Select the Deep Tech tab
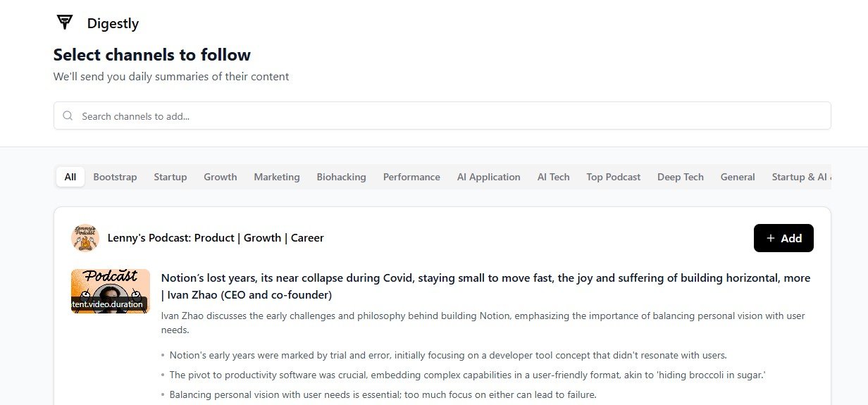Image resolution: width=868 pixels, height=405 pixels. tap(681, 177)
